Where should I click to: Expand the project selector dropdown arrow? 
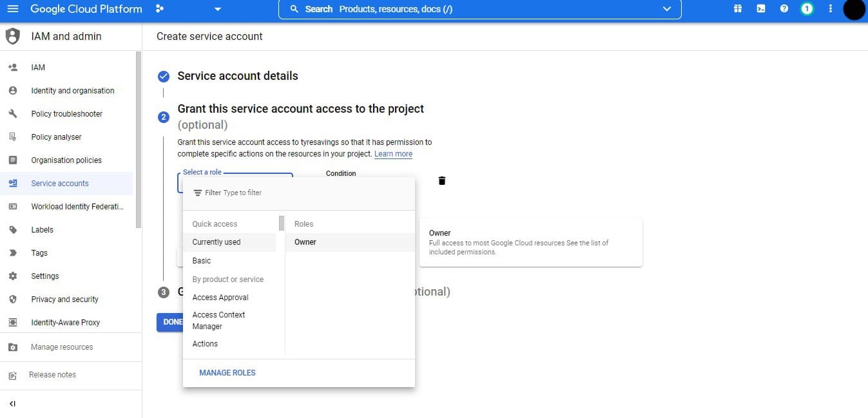(x=217, y=9)
